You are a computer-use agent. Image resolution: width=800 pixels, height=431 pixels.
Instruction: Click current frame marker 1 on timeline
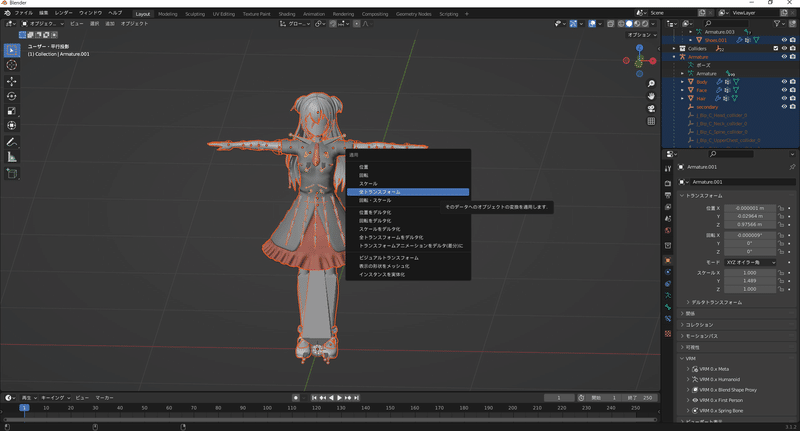24,408
